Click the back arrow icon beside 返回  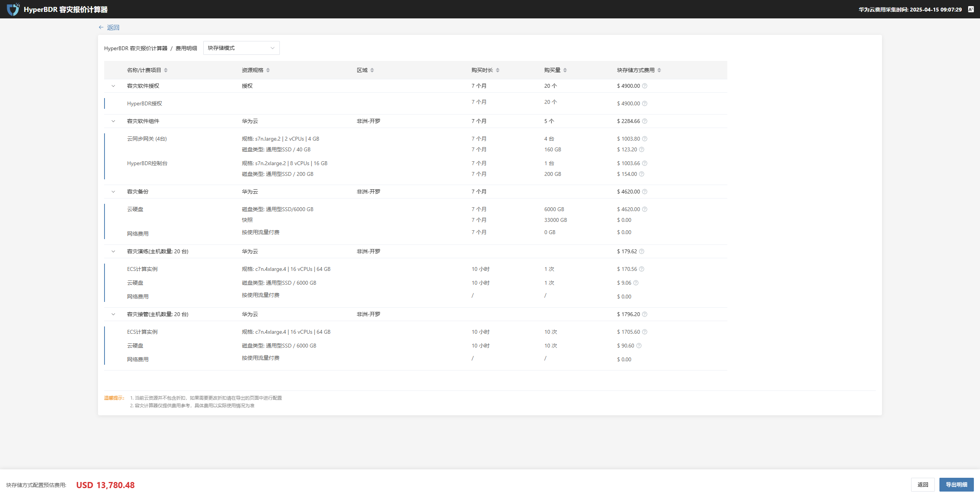[101, 27]
